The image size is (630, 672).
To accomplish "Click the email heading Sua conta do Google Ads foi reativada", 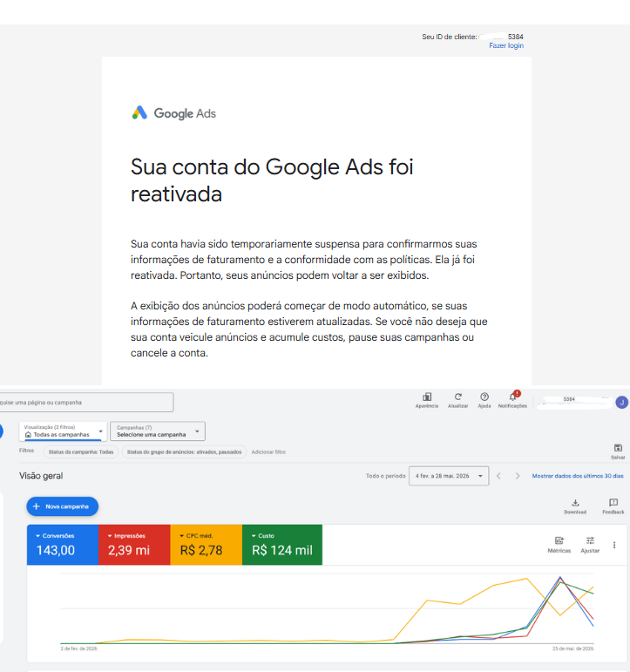I will tap(272, 180).
